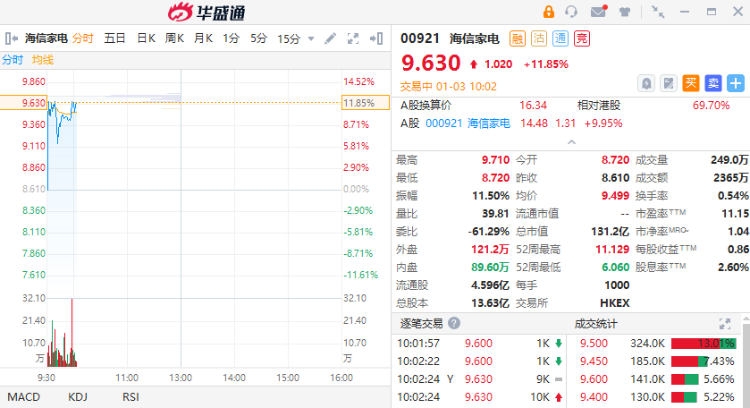This screenshot has width=750, height=408.
Task: Switch to 5分 chart tab
Action: click(x=259, y=38)
